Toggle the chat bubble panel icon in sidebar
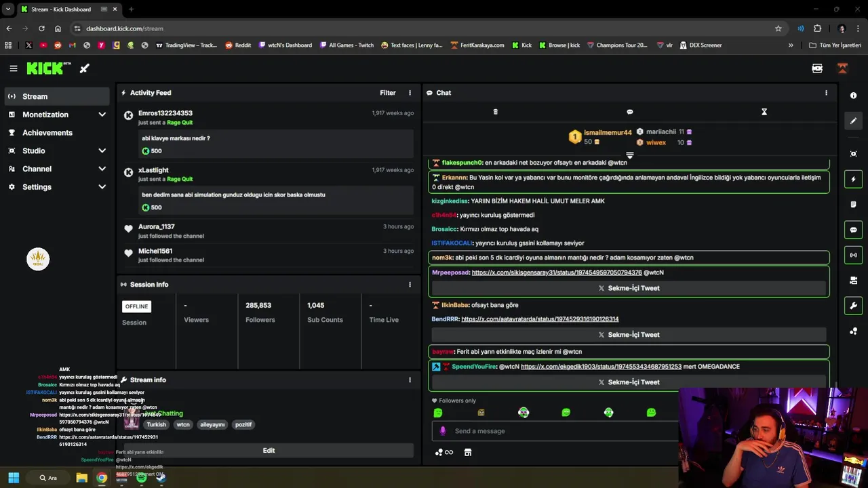Image resolution: width=868 pixels, height=488 pixels. point(853,230)
